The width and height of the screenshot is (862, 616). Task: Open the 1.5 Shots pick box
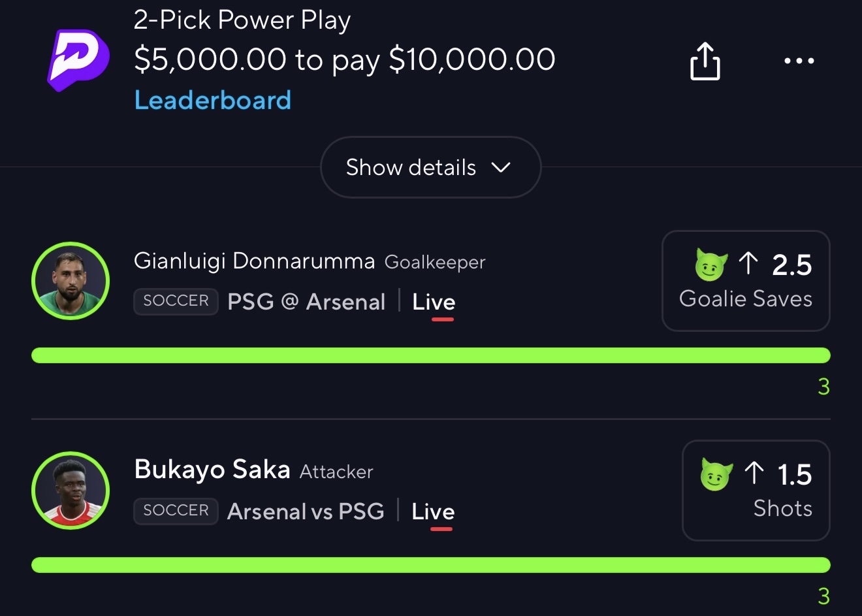click(756, 491)
